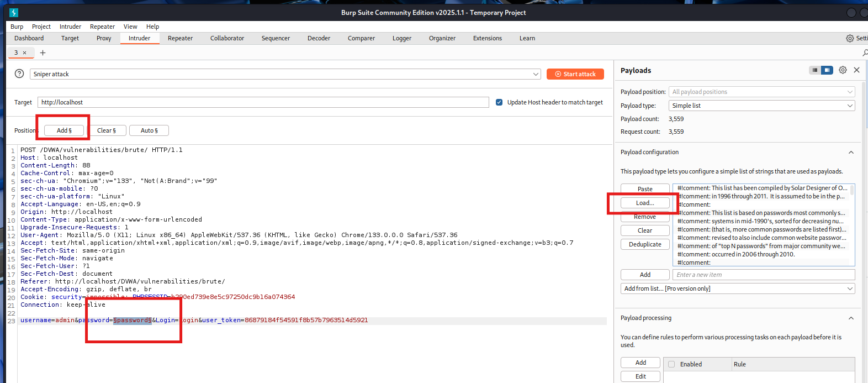Screen dimensions: 868x383
Task: Switch Payloads panel to left layout icon
Action: click(x=815, y=70)
